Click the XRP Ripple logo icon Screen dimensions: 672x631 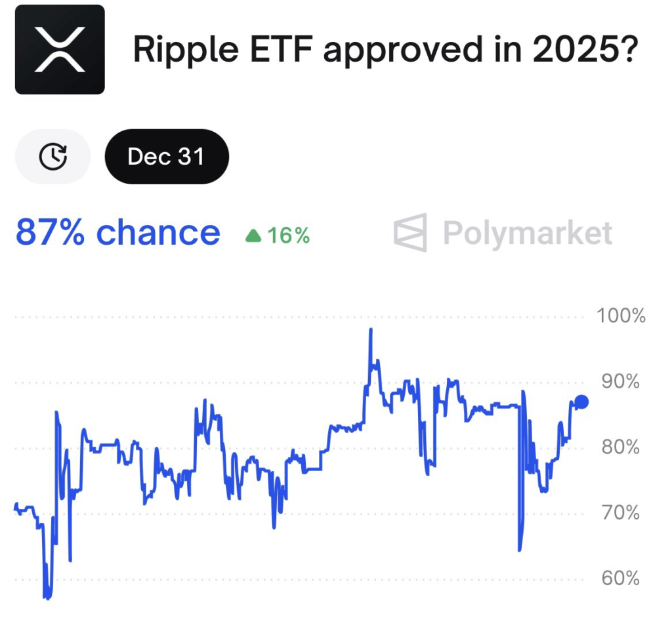click(x=60, y=49)
